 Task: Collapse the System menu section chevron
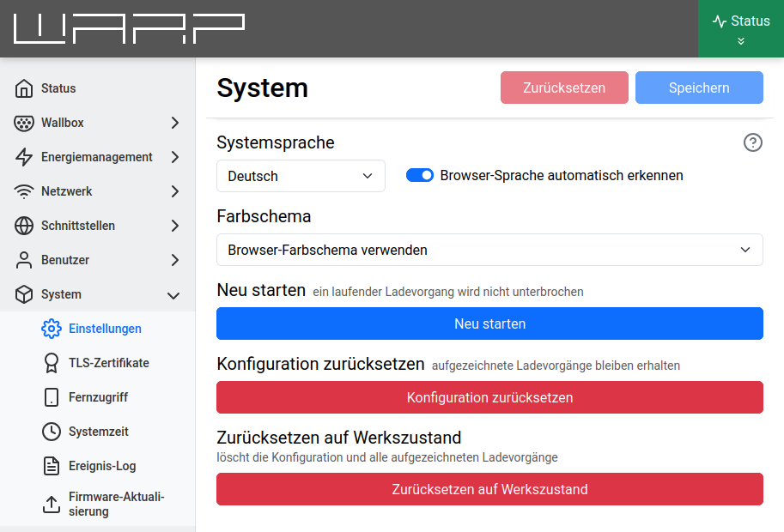[x=173, y=295]
